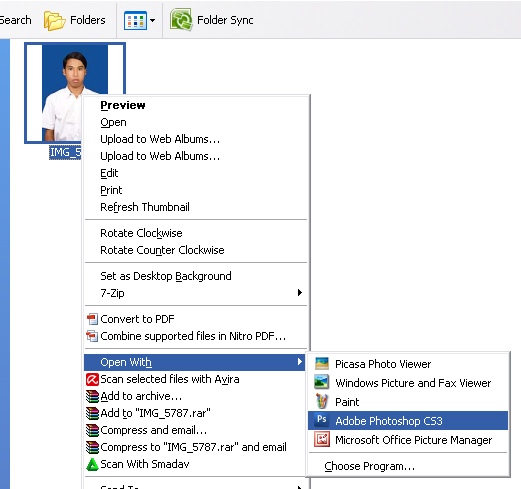Expand the 7-Zip submenu

(x=195, y=293)
